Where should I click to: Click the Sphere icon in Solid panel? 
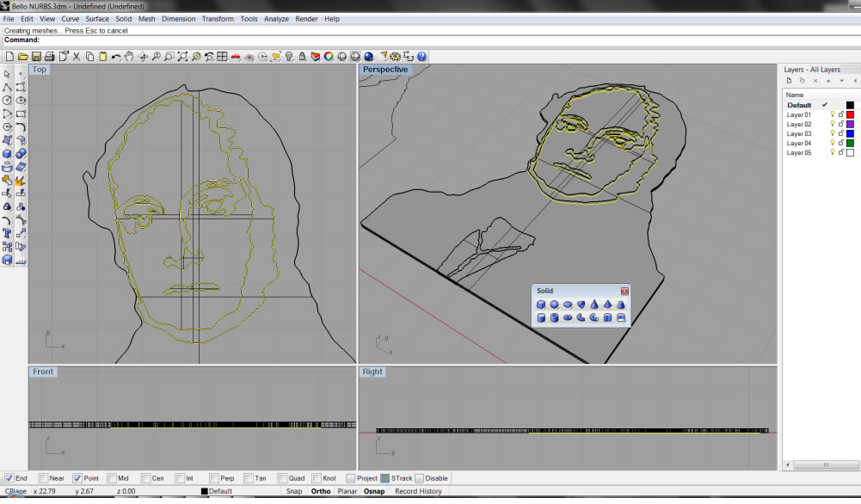click(554, 304)
